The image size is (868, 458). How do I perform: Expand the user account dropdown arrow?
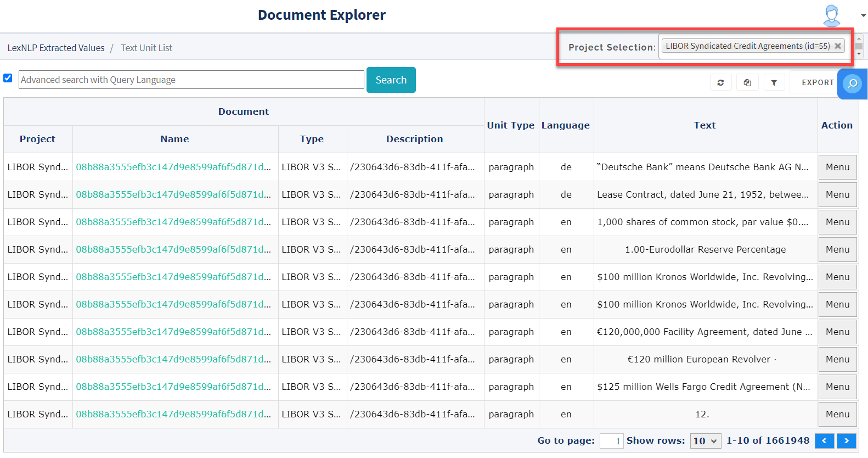point(863,15)
